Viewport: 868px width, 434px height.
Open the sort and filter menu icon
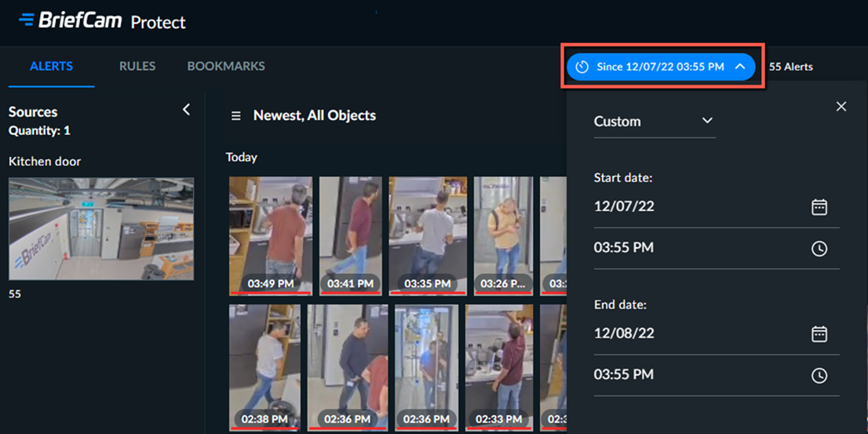235,116
